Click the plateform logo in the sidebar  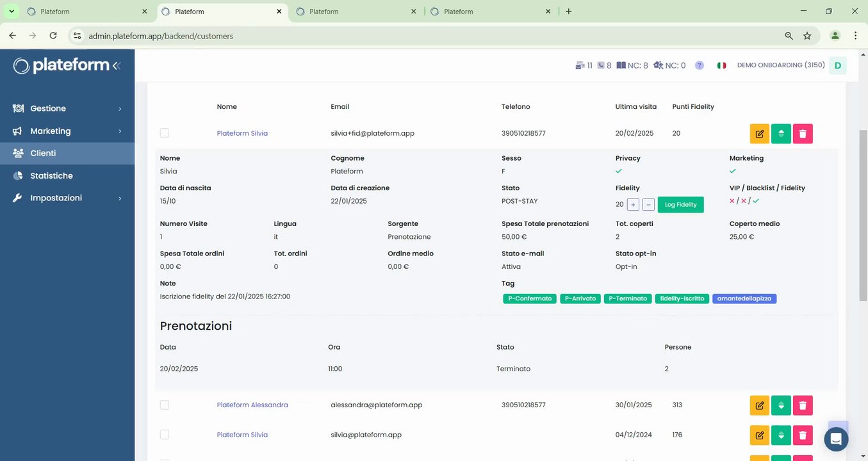tap(62, 65)
